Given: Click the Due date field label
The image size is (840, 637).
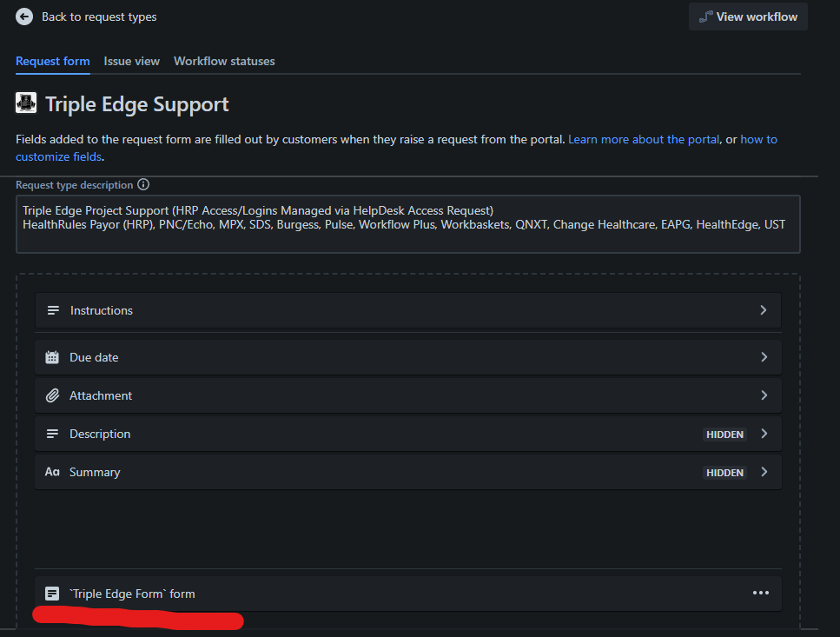Looking at the screenshot, I should (94, 357).
